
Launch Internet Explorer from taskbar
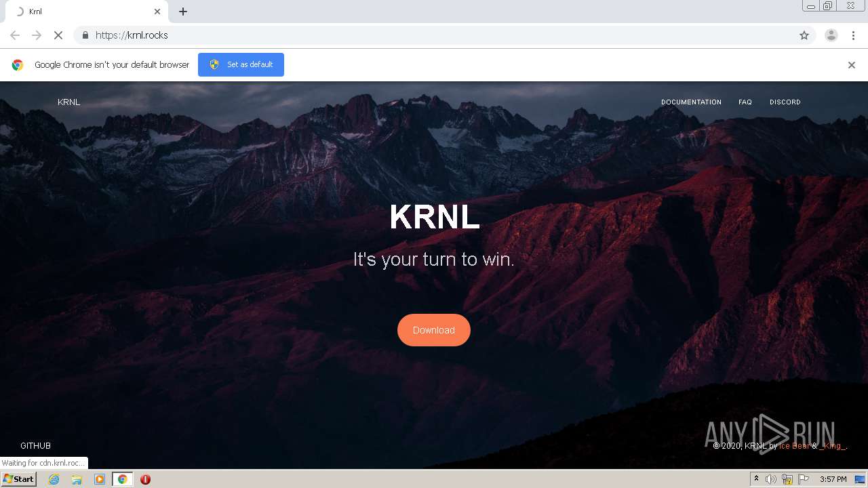(54, 479)
